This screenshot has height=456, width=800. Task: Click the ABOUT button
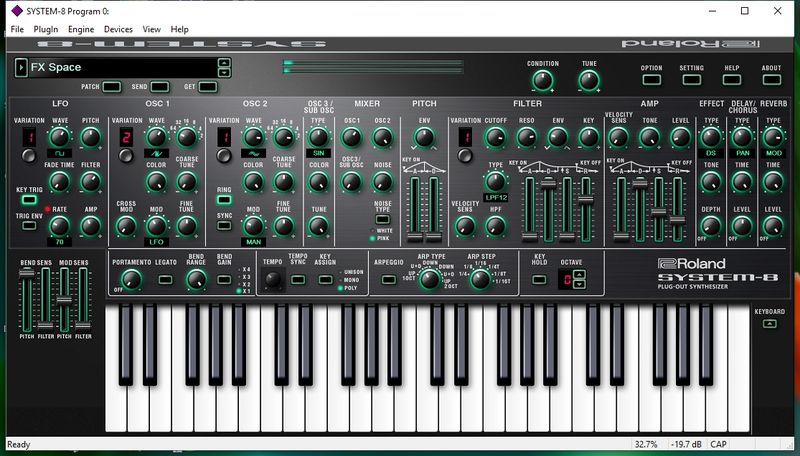[771, 80]
